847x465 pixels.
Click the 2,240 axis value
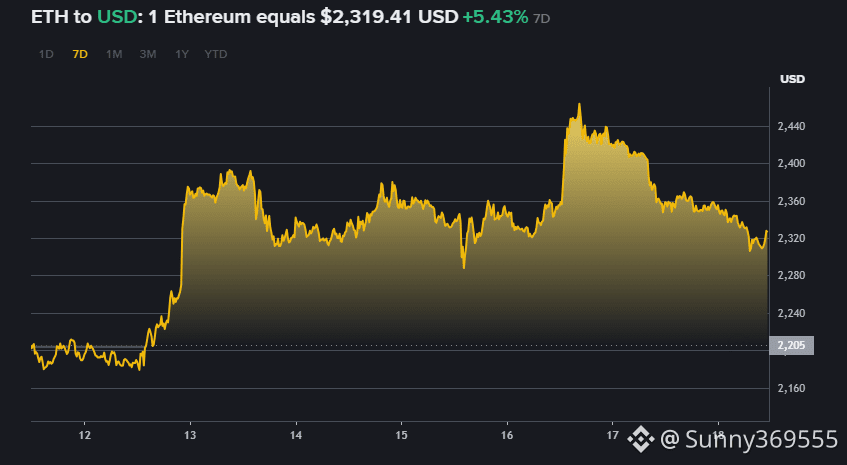coord(791,313)
